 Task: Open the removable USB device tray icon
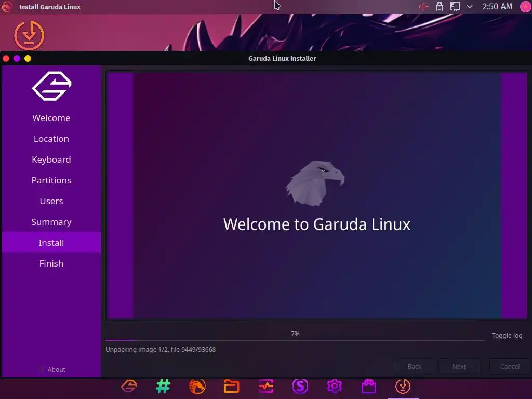click(x=440, y=7)
